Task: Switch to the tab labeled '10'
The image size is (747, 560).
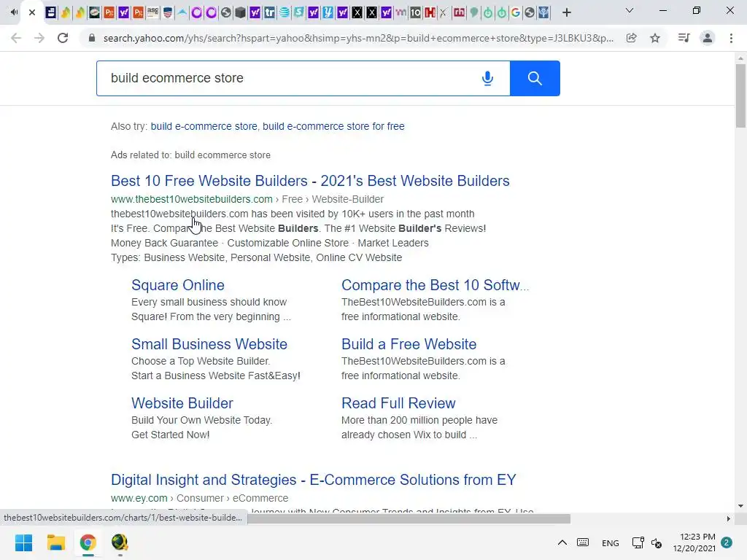Action: pyautogui.click(x=415, y=12)
